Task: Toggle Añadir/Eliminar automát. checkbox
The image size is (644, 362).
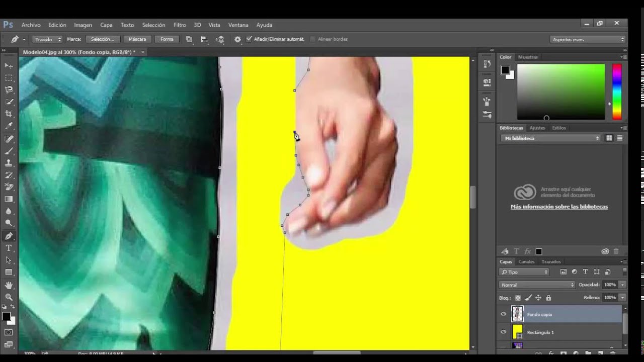Action: point(249,39)
